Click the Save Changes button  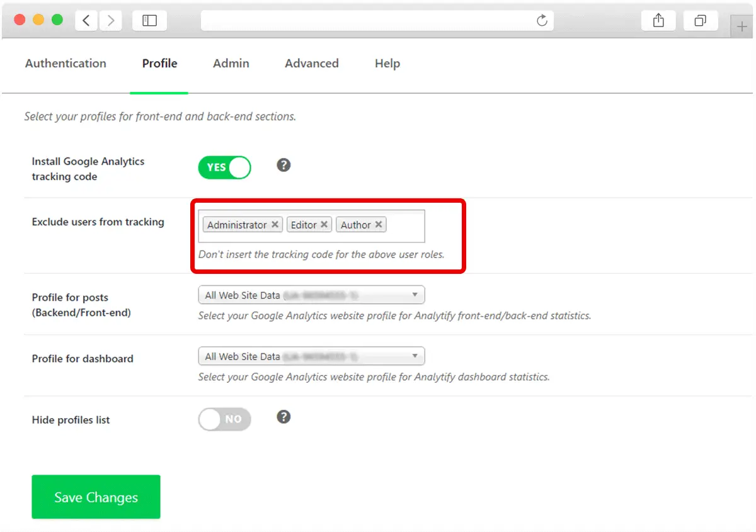click(x=96, y=497)
